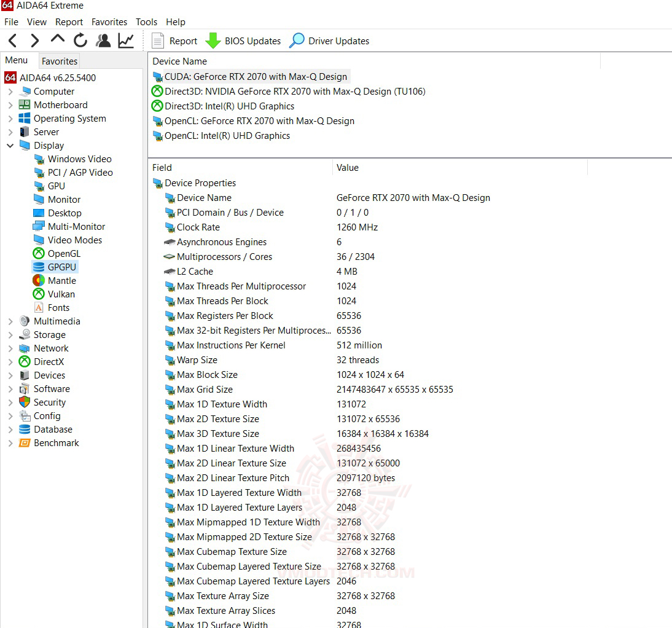Expand the Benchmark tree node

click(10, 443)
